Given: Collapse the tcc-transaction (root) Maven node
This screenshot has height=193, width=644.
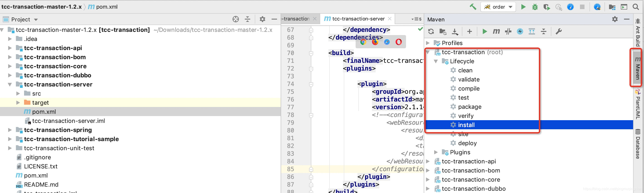Looking at the screenshot, I should (428, 52).
